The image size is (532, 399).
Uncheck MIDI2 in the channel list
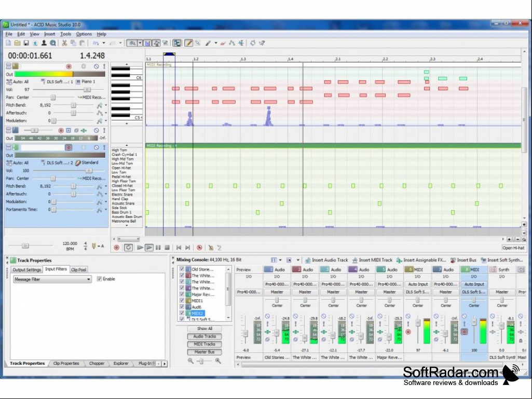(182, 313)
